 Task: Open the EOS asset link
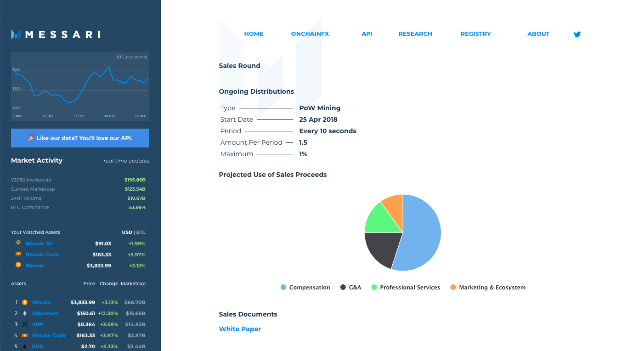(x=38, y=346)
